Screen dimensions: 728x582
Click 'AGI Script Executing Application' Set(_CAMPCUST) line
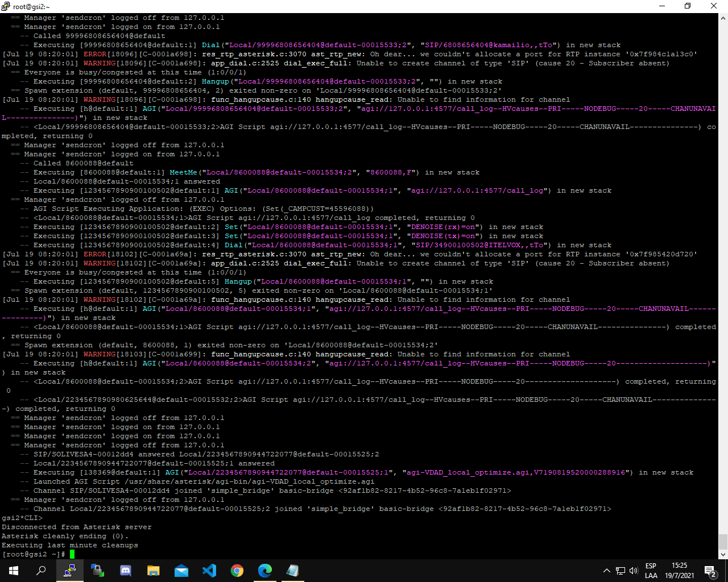[x=197, y=209]
